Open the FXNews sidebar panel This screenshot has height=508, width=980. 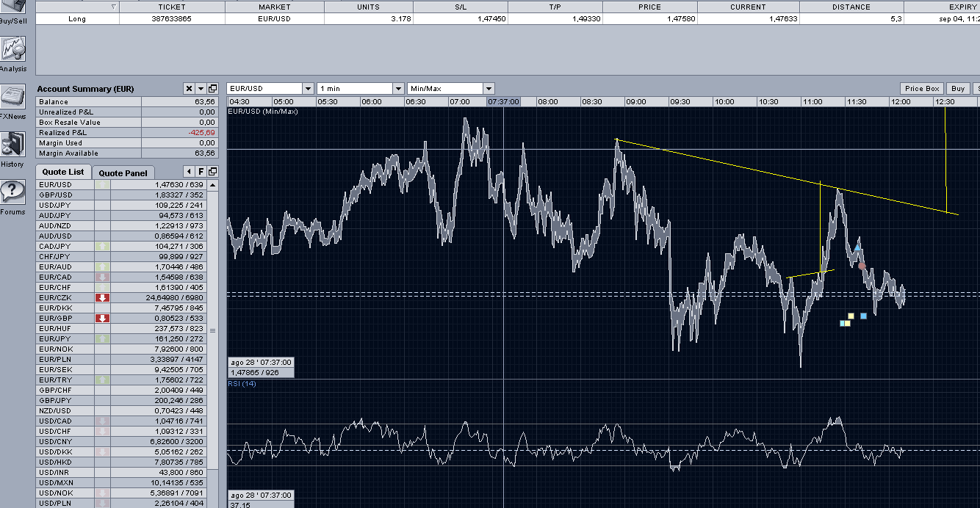point(13,98)
